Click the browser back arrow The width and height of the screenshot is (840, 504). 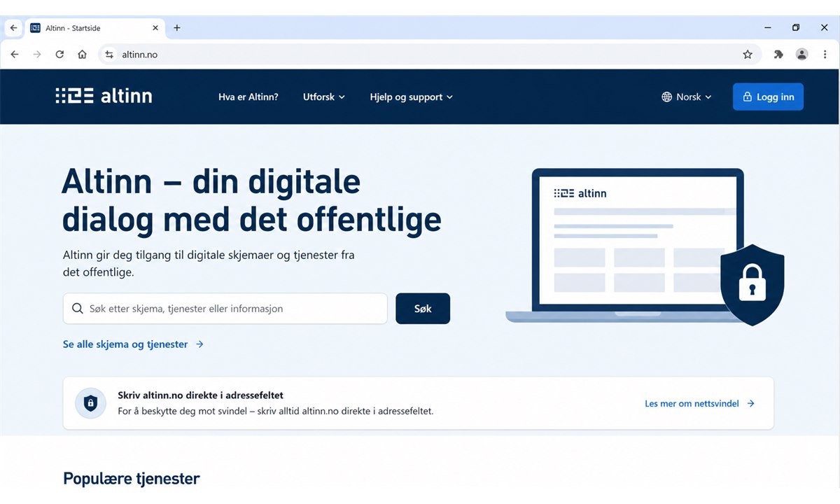click(x=15, y=55)
